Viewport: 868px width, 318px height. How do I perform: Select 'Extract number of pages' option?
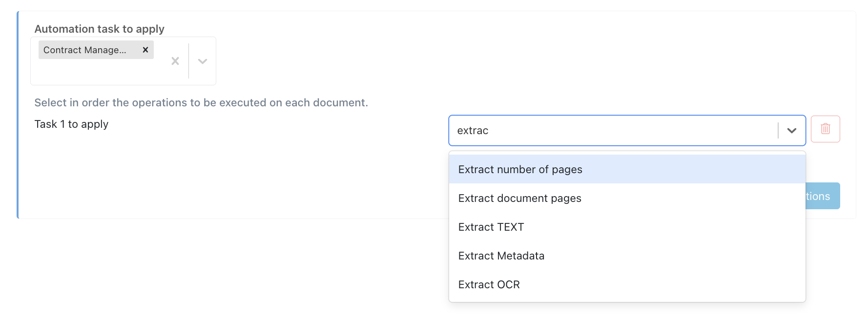click(x=520, y=169)
